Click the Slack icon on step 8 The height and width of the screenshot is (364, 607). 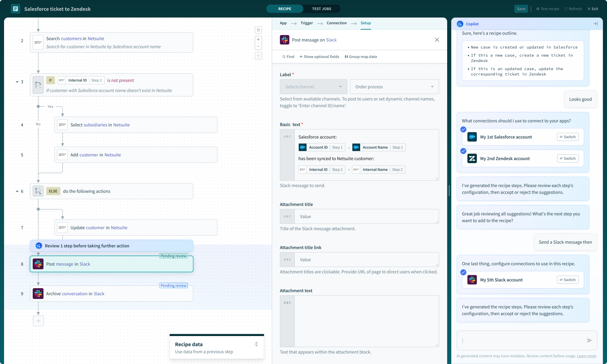38,264
